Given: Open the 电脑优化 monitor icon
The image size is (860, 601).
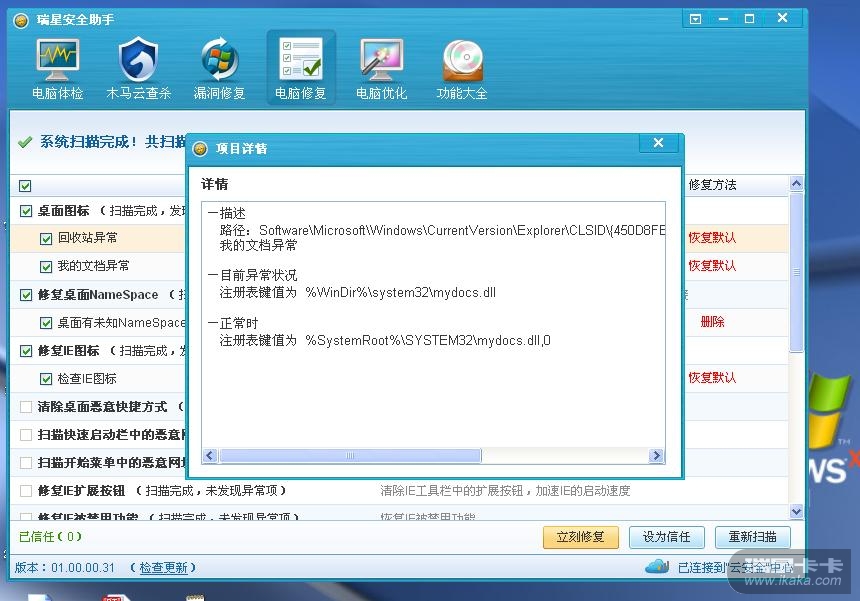Looking at the screenshot, I should point(381,69).
